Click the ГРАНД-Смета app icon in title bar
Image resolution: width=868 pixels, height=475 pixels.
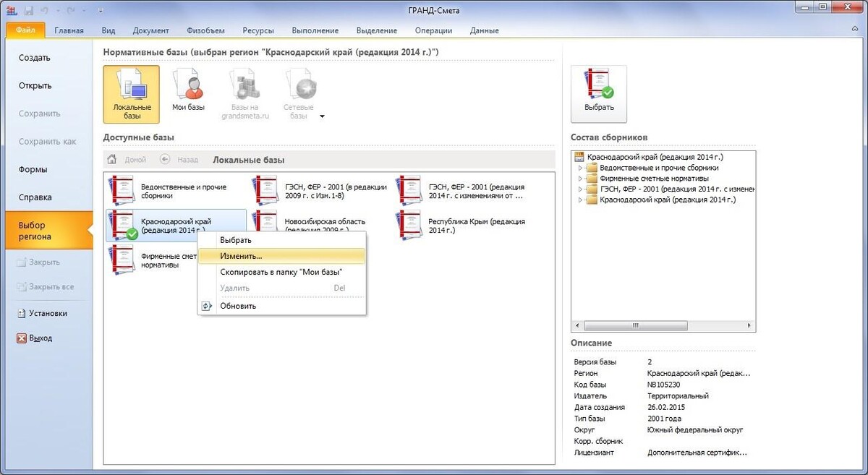point(12,10)
